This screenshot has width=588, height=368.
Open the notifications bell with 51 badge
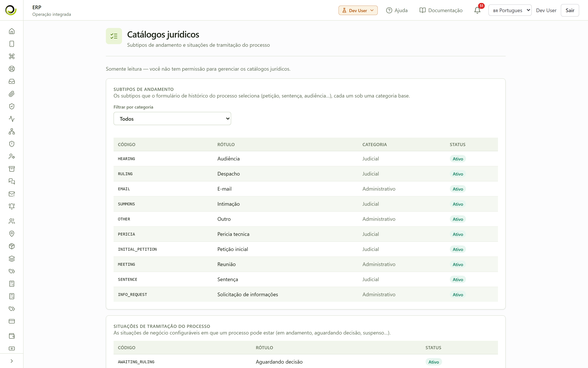pyautogui.click(x=477, y=10)
